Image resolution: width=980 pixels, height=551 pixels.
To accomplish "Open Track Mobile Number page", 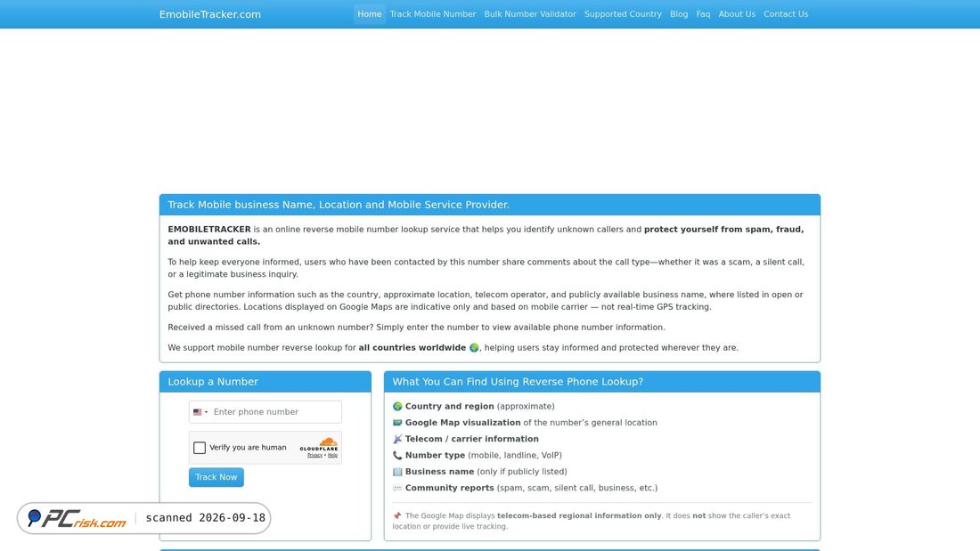I will tap(432, 13).
